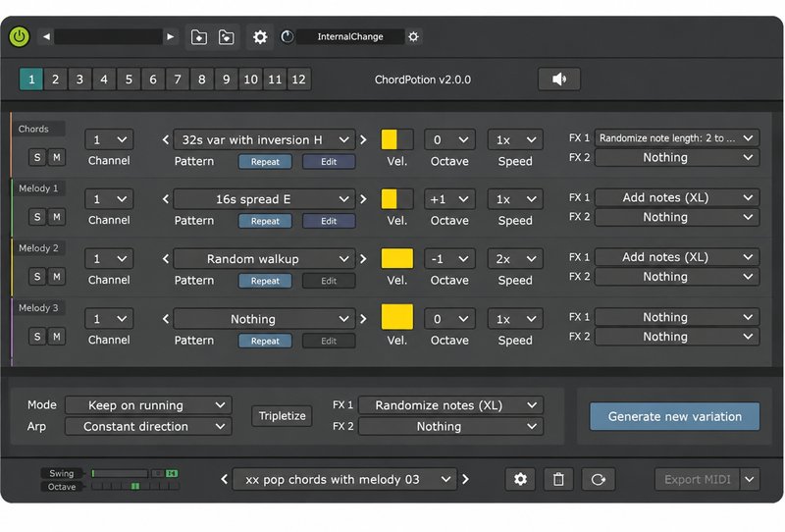Select next Melody 3 pattern arrow

click(x=363, y=319)
